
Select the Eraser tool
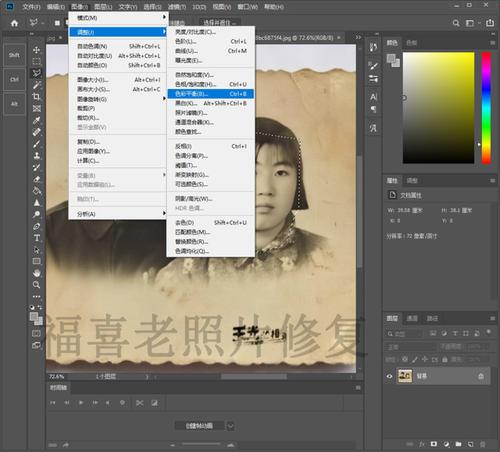click(x=36, y=179)
